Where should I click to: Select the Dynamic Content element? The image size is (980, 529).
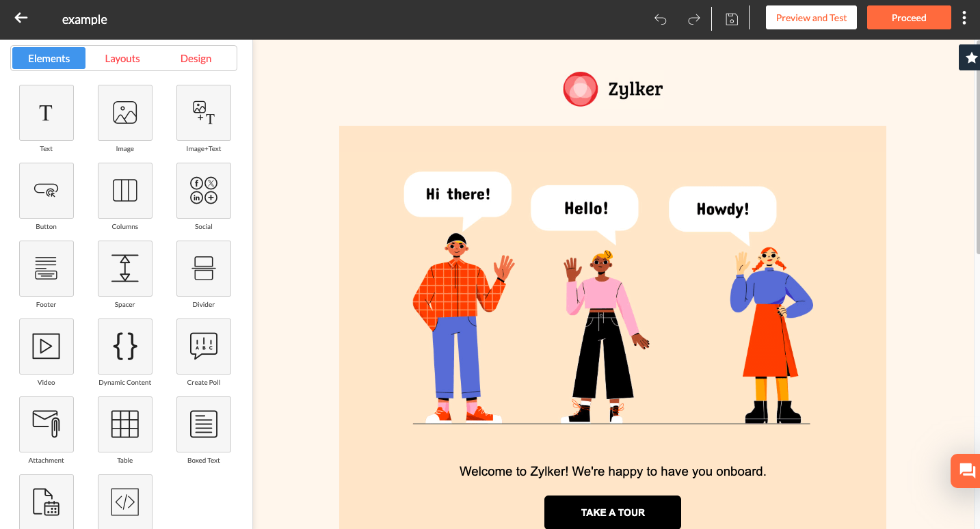125,347
